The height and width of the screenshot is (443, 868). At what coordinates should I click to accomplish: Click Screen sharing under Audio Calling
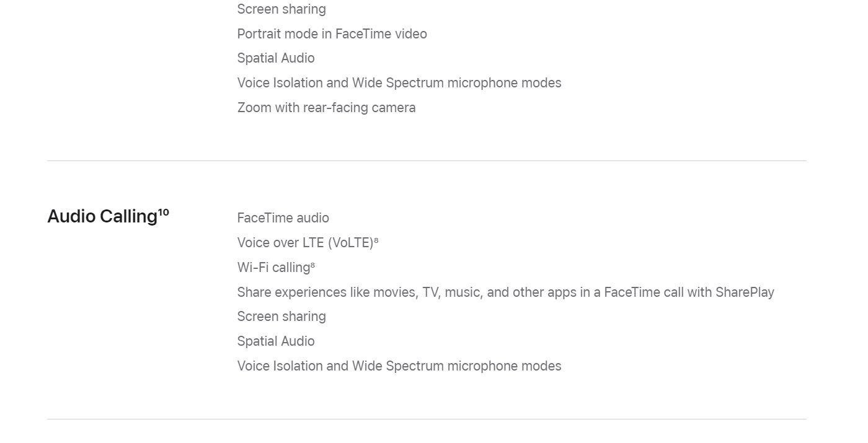(281, 317)
